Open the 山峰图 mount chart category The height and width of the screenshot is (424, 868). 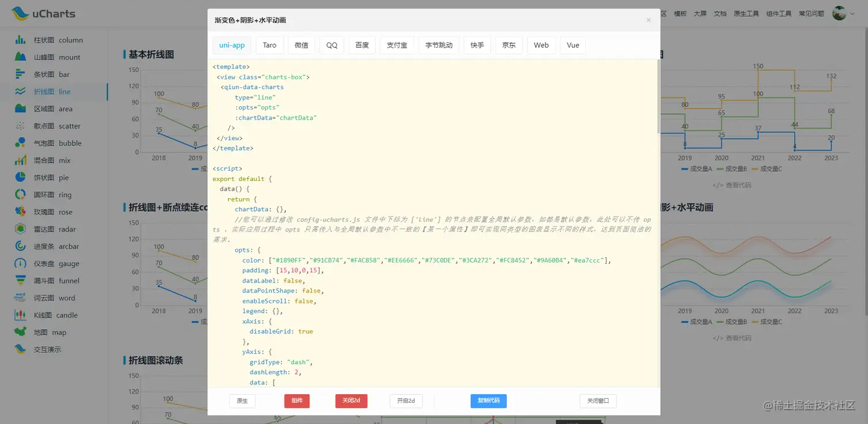pyautogui.click(x=54, y=57)
